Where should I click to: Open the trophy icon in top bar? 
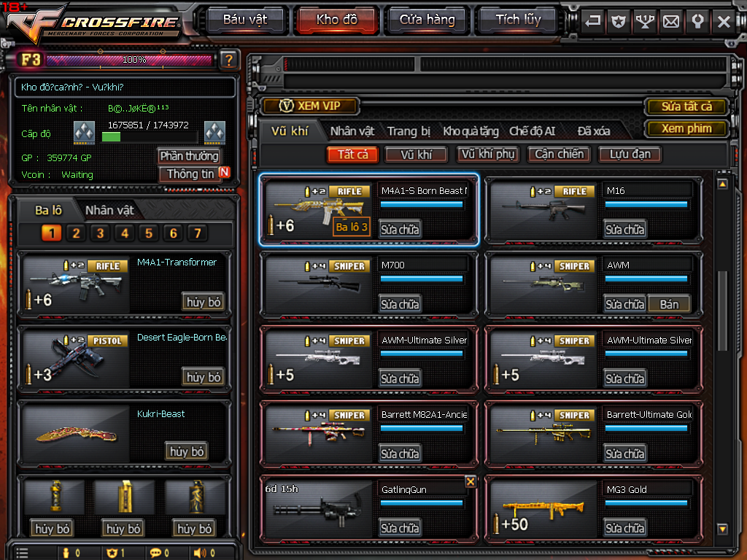tap(645, 21)
